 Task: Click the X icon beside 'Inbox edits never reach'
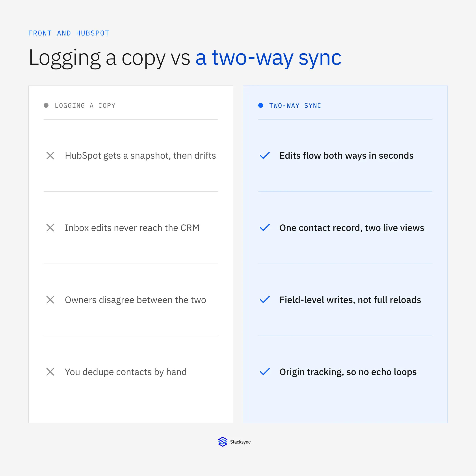pos(50,228)
